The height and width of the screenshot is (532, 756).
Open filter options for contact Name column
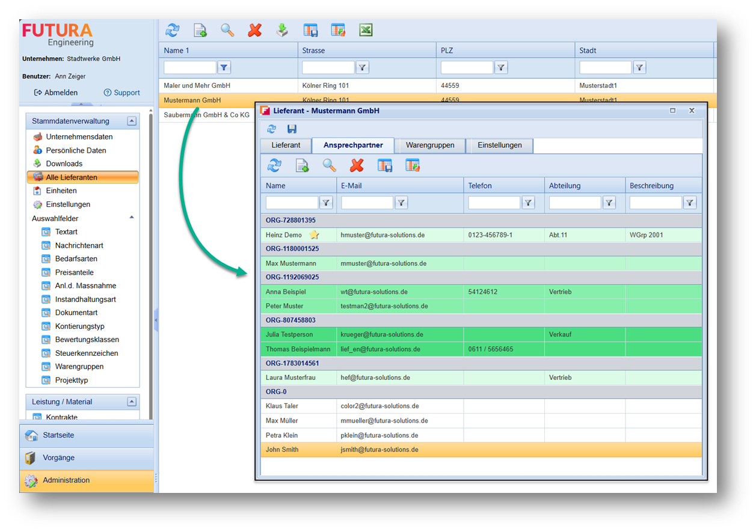pyautogui.click(x=326, y=203)
